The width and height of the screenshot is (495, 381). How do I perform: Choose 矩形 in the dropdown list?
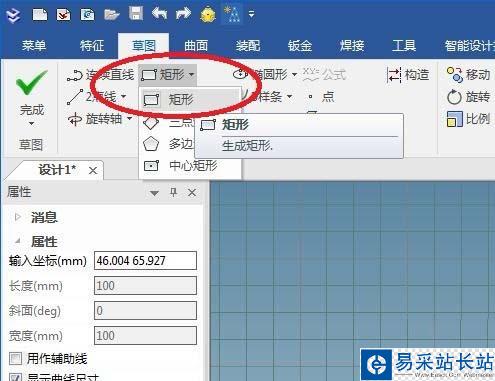pos(190,100)
